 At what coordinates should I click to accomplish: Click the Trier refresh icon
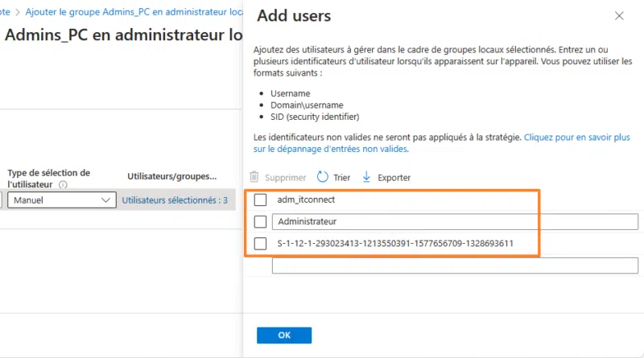(323, 177)
